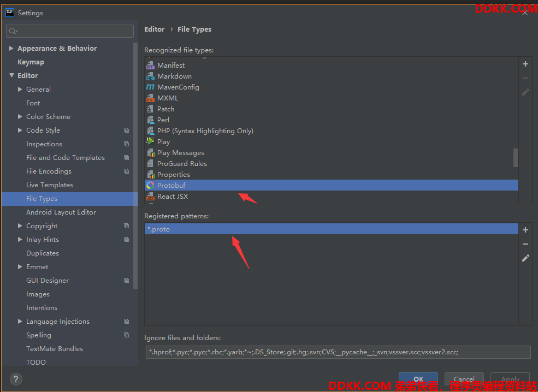Open the File Encodings settings
The image size is (538, 392).
(x=49, y=171)
